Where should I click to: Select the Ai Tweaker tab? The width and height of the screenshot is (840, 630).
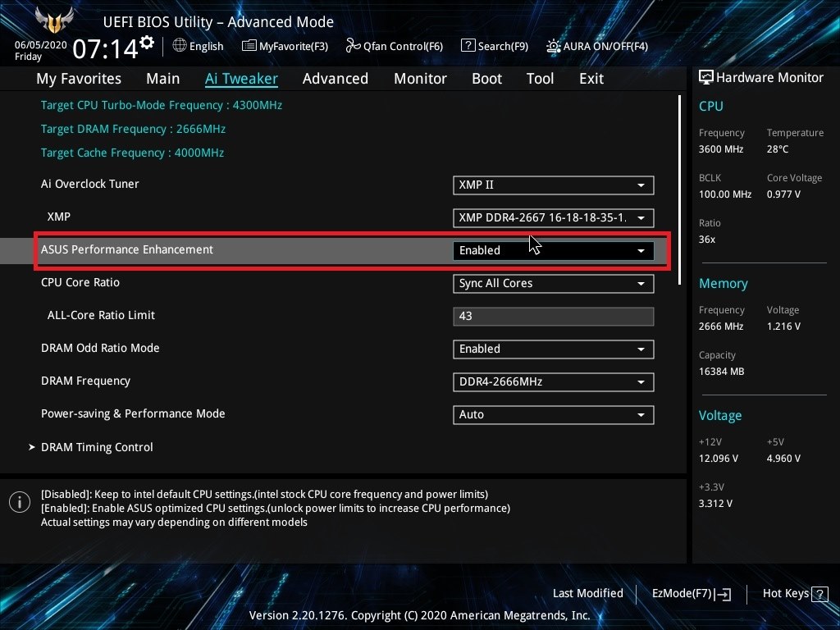tap(241, 78)
